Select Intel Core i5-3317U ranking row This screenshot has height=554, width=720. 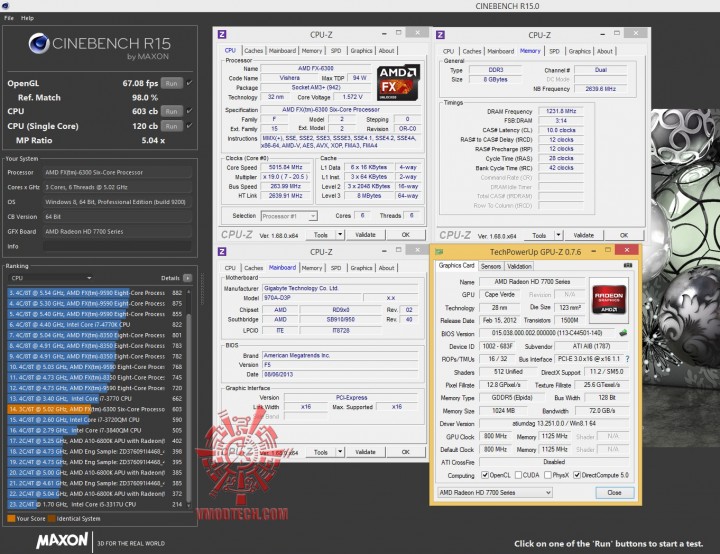click(96, 504)
